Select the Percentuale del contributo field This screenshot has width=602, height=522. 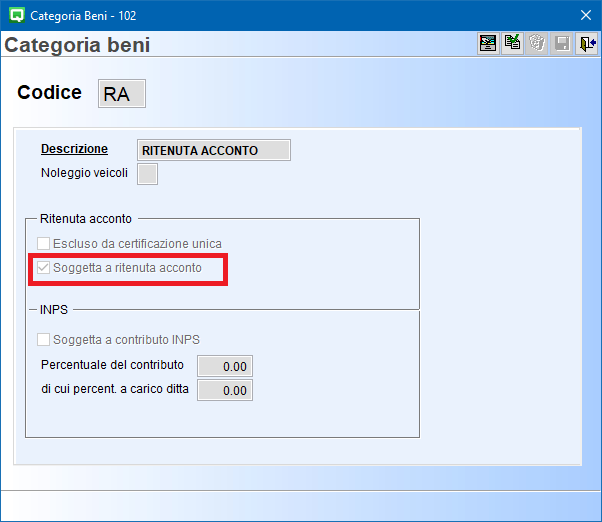[x=225, y=366]
